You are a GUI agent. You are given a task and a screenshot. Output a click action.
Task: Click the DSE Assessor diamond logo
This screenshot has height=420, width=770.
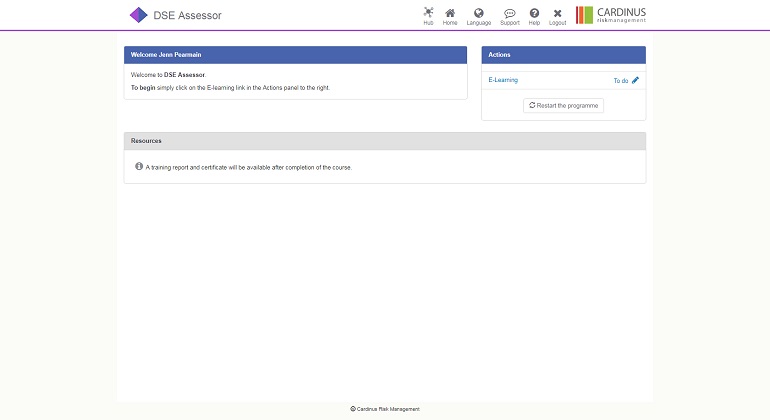coord(138,15)
